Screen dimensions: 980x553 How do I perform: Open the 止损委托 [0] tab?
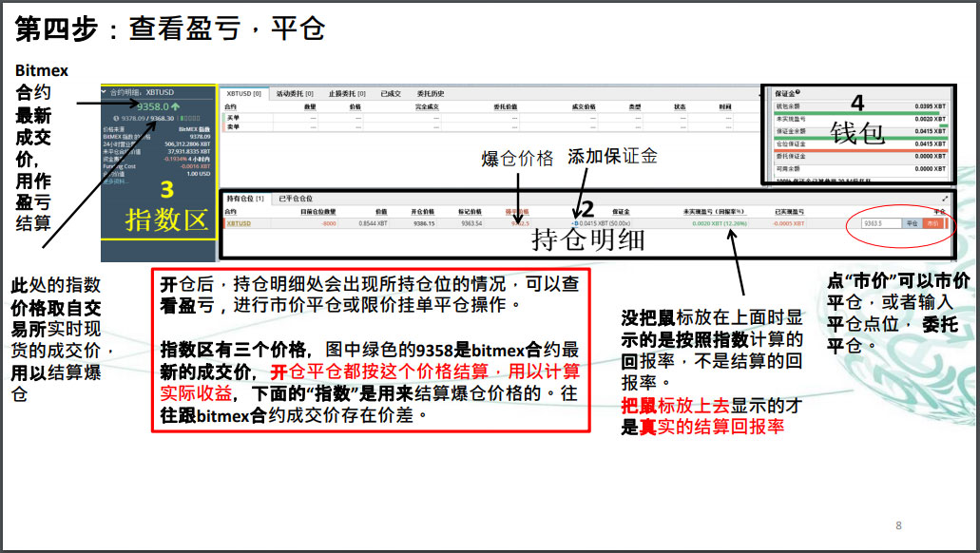point(347,94)
